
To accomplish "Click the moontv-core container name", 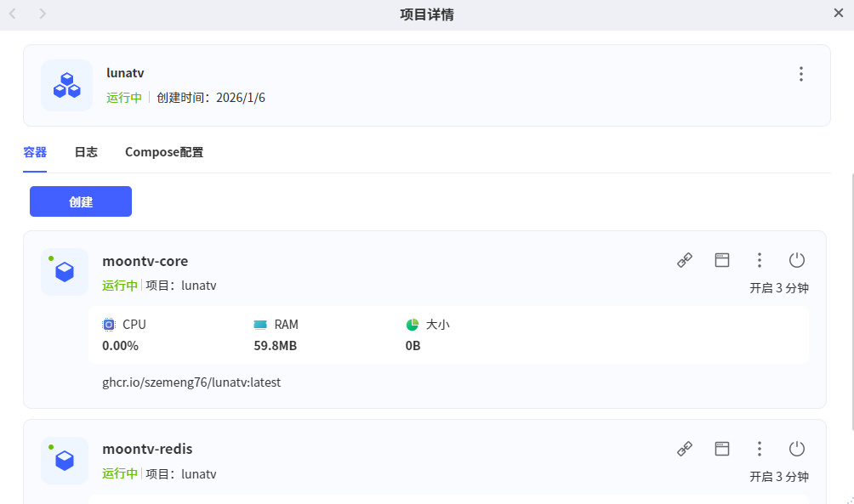I will 145,261.
